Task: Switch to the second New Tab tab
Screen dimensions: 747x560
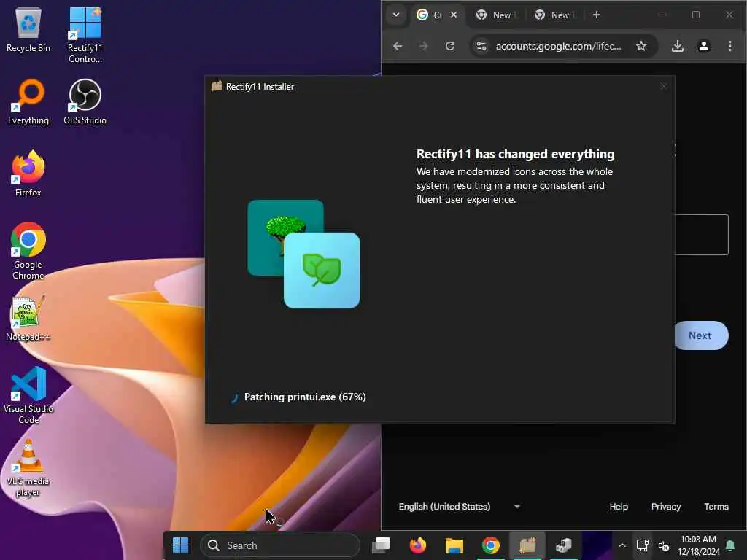Action: pyautogui.click(x=555, y=15)
